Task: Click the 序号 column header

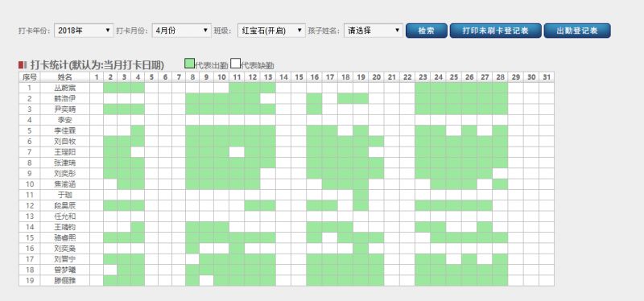Action: click(x=30, y=76)
